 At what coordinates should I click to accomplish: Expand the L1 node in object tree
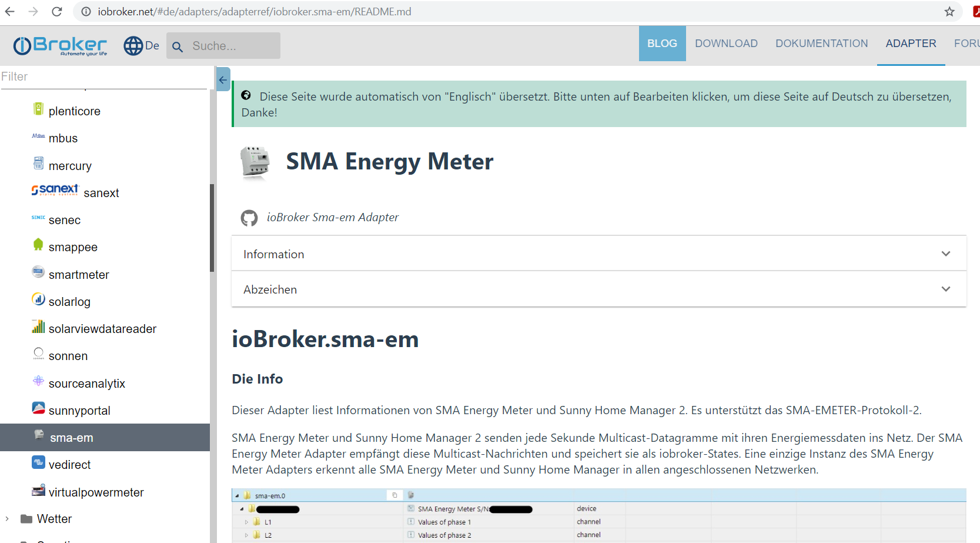246,522
